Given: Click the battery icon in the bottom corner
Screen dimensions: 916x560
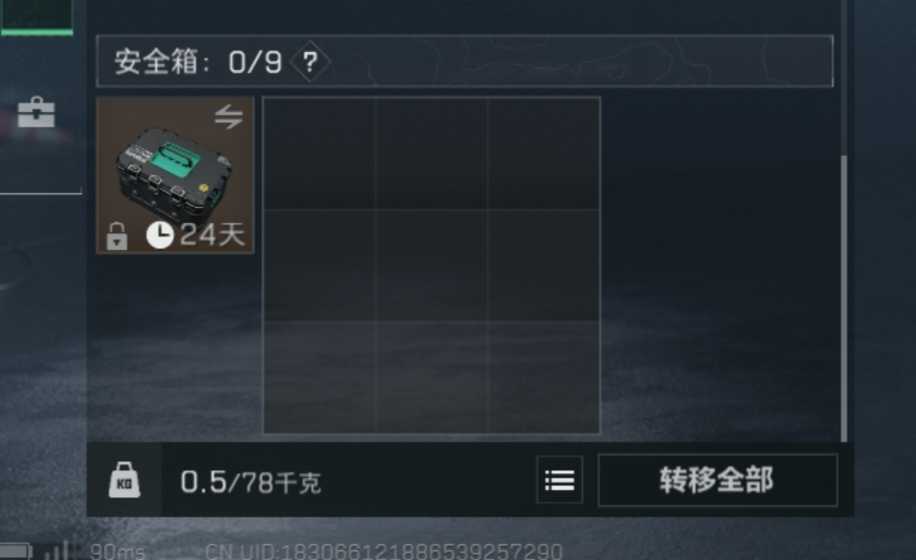Looking at the screenshot, I should [x=15, y=551].
